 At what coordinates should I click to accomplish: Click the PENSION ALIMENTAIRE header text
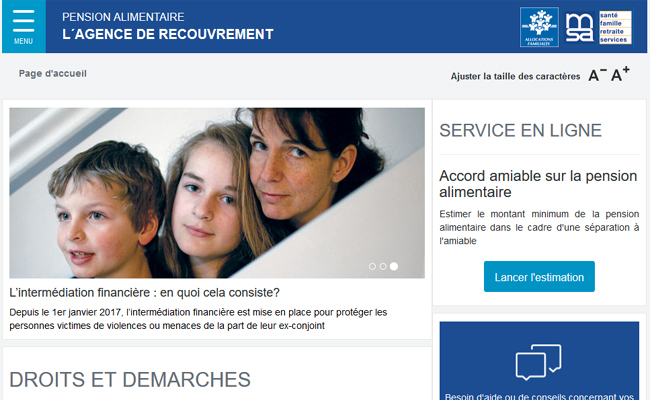pos(123,17)
